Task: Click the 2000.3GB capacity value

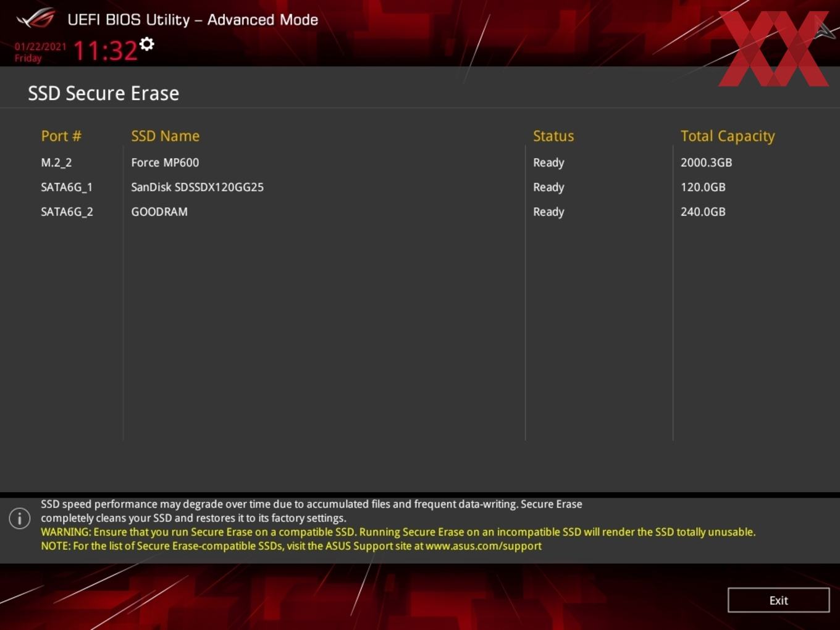Action: 706,162
